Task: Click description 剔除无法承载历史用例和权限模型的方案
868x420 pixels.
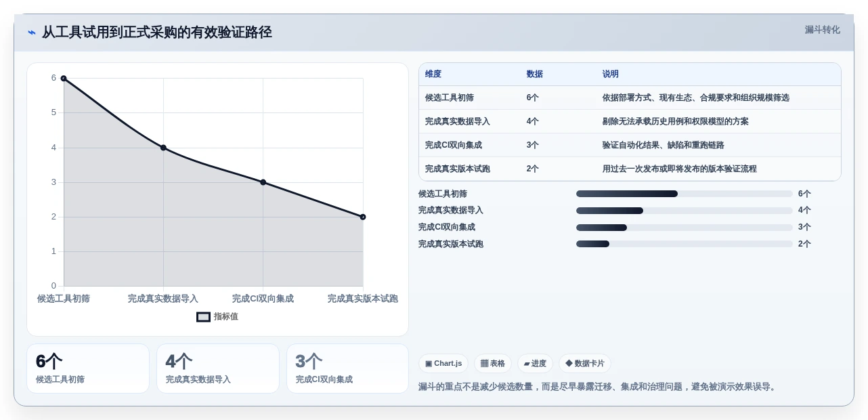Action: click(x=676, y=121)
